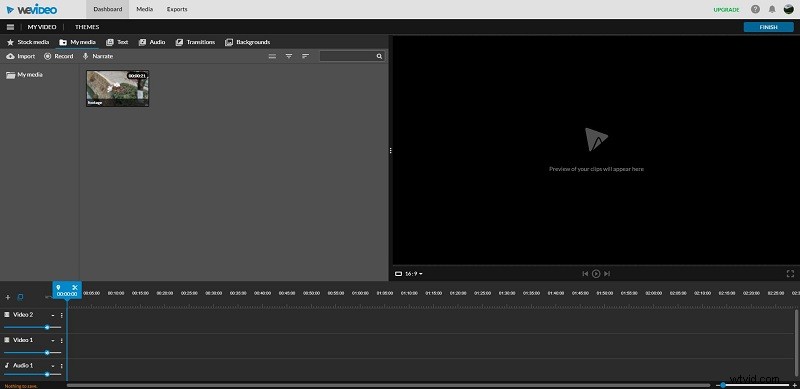Viewport: 800px width, 389px height.
Task: Open the Transitions tab
Action: [x=195, y=42]
